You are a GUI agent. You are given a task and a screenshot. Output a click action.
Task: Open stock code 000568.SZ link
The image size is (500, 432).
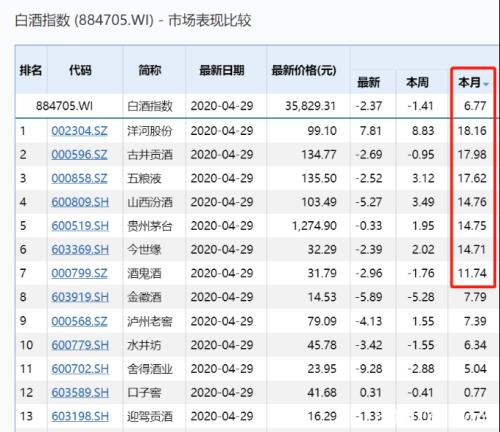(79, 321)
